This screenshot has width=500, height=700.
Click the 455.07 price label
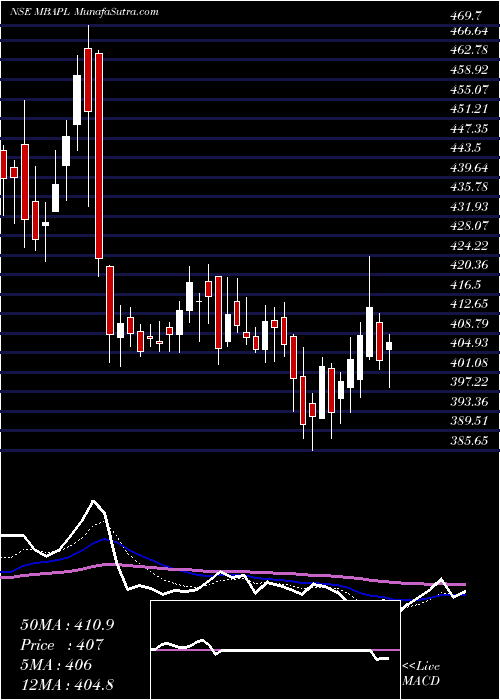469,90
